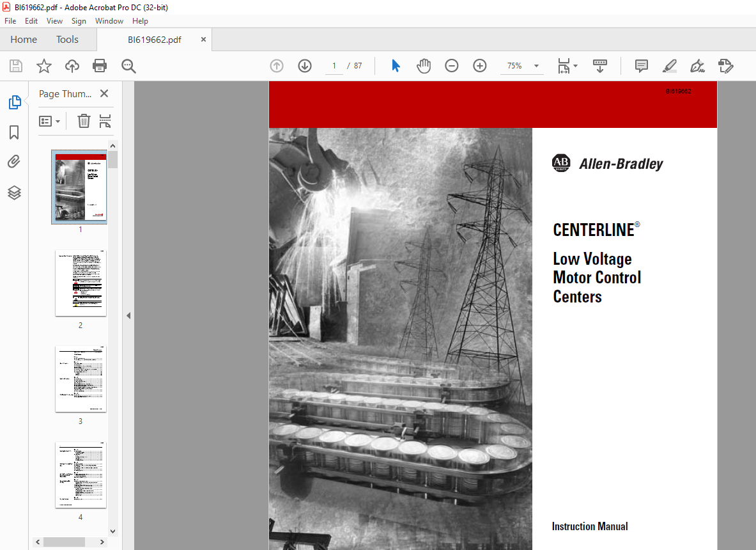
Task: Zoom in with plus icon
Action: pos(480,66)
